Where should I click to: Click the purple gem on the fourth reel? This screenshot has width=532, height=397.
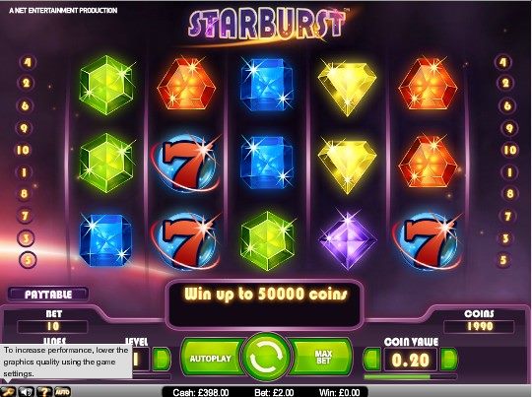point(348,238)
